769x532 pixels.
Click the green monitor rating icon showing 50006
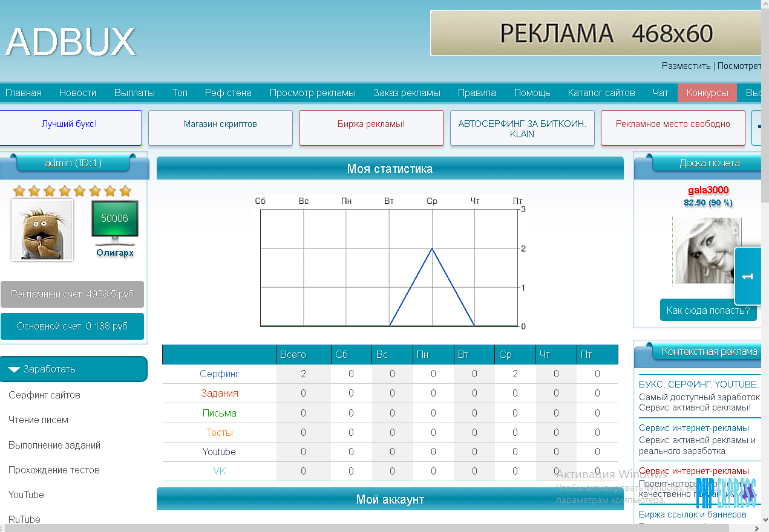[115, 222]
